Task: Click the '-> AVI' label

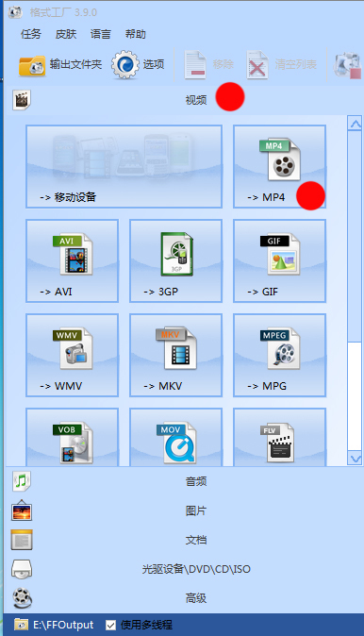Action: (56, 292)
